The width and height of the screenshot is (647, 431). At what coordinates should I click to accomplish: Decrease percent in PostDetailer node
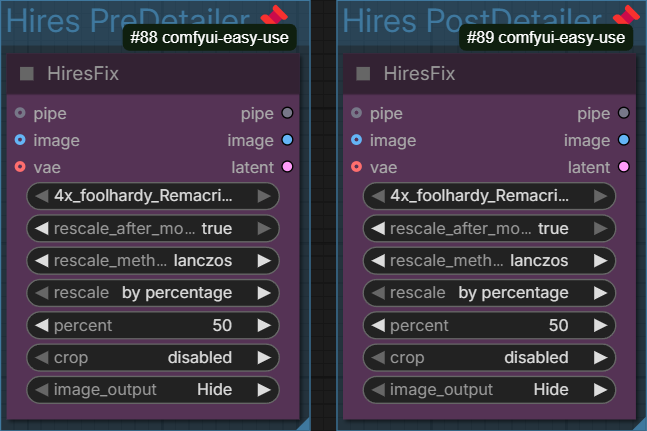pyautogui.click(x=378, y=325)
